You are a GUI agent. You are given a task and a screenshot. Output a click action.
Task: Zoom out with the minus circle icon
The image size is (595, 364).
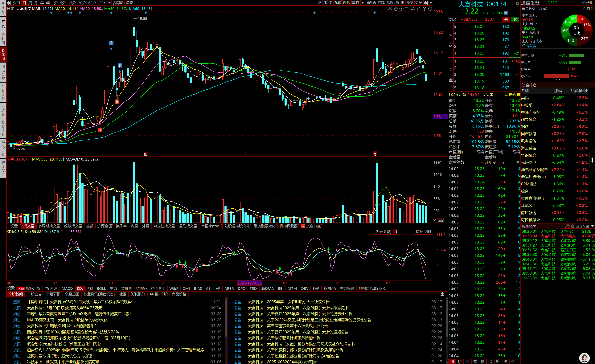tap(430, 9)
